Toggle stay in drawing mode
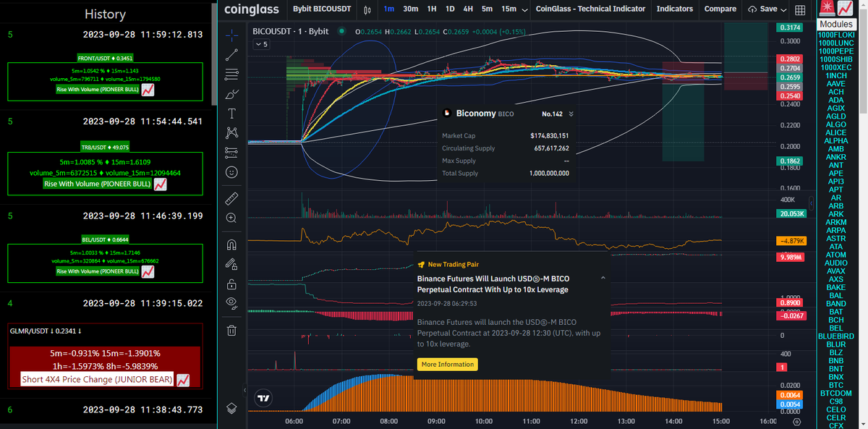The height and width of the screenshot is (429, 868). pyautogui.click(x=231, y=263)
